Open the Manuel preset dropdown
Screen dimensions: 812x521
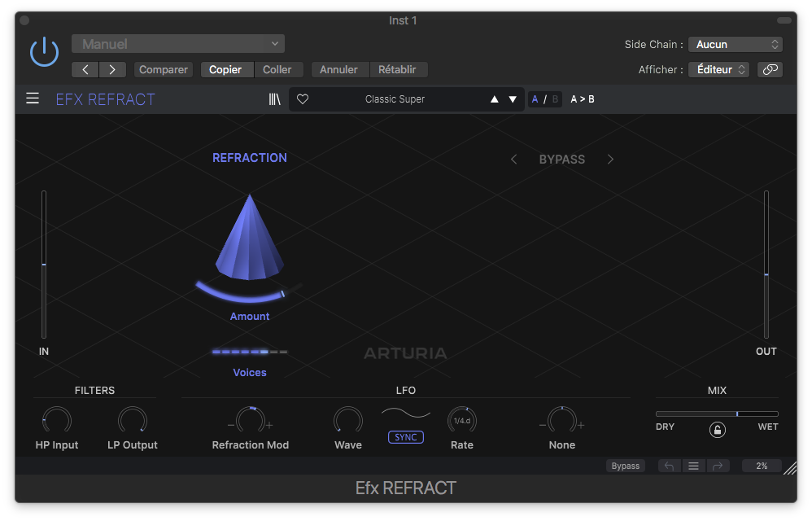pyautogui.click(x=178, y=44)
